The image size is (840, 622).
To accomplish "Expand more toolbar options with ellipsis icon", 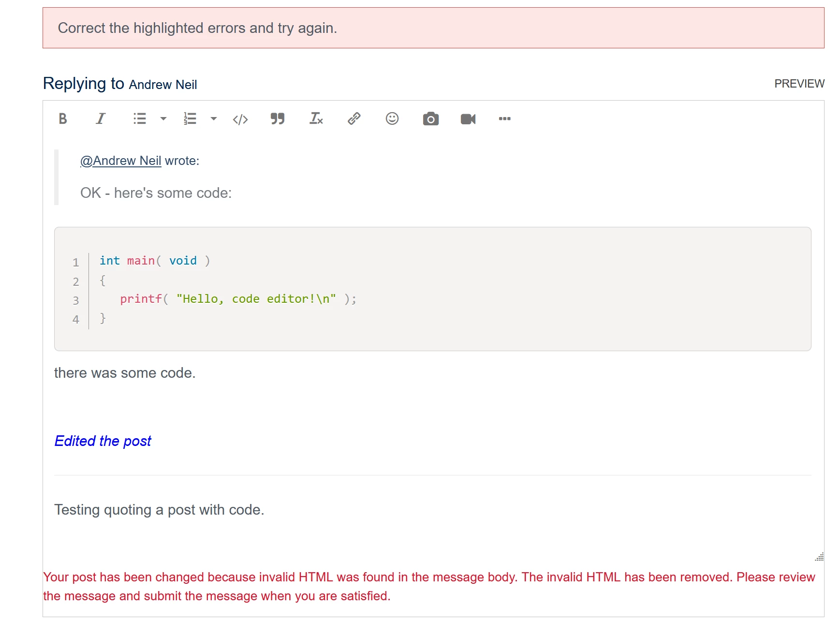I will click(505, 118).
